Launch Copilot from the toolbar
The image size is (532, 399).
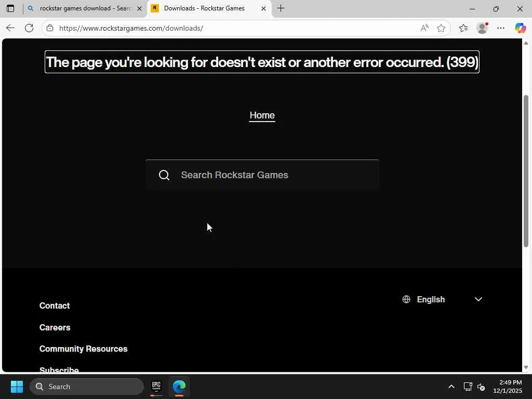pos(520,28)
